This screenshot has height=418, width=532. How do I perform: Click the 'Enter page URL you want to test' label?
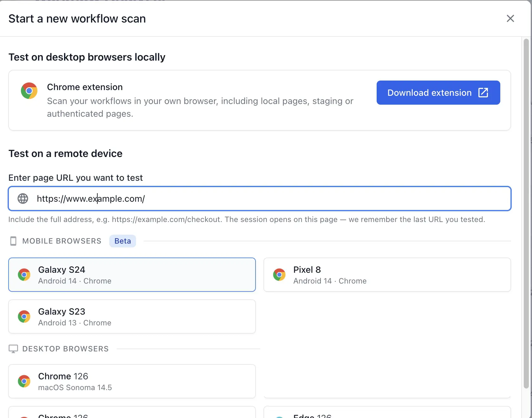coord(75,178)
